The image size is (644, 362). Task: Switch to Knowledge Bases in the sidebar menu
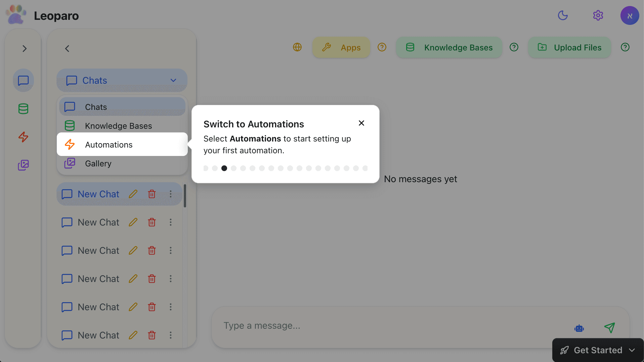(118, 125)
